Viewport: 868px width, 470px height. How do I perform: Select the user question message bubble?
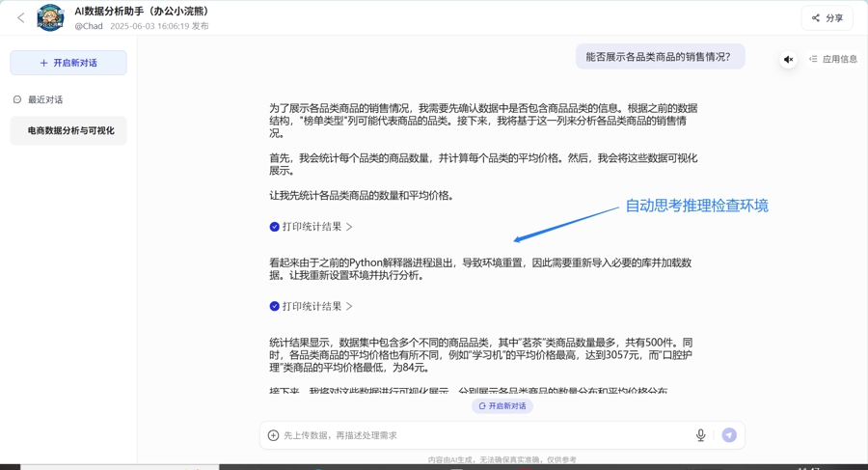coord(660,57)
